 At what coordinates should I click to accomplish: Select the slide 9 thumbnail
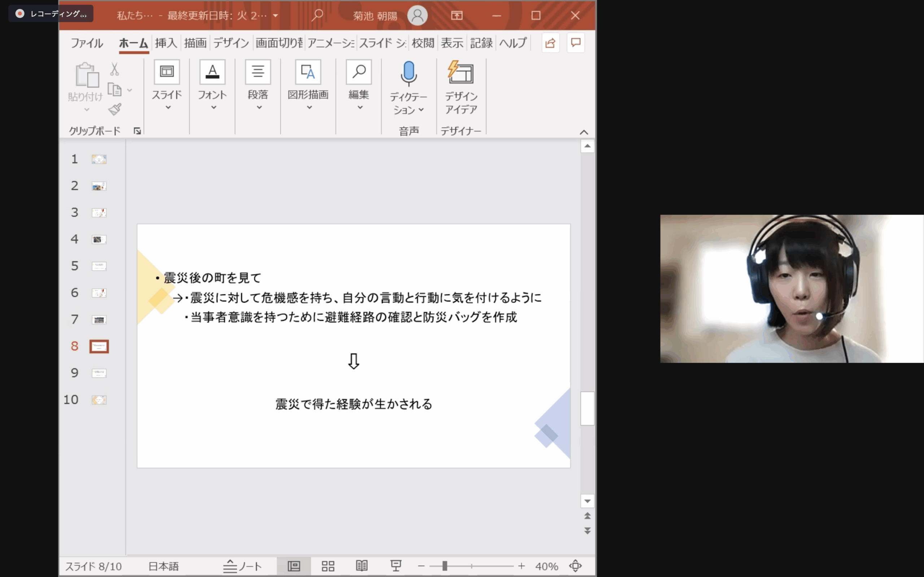tap(99, 373)
